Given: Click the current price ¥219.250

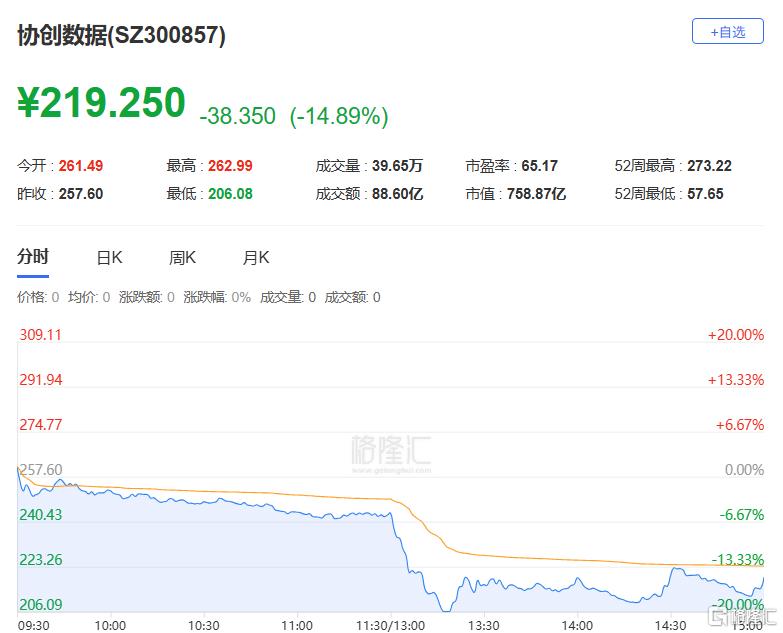Looking at the screenshot, I should [102, 103].
